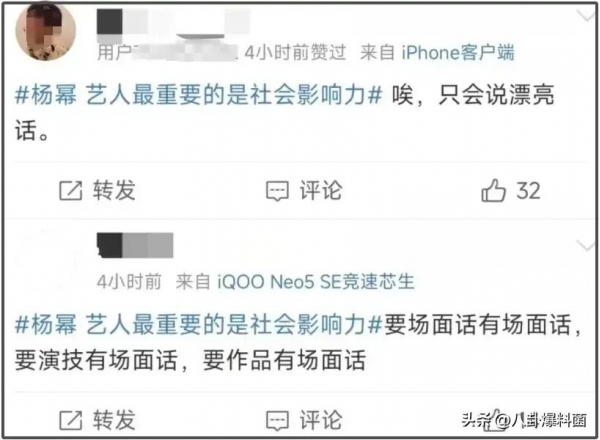Image resolution: width=600 pixels, height=440 pixels.
Task: Tap the 评论 speech-bubble icon on the second post
Action: pyautogui.click(x=277, y=420)
